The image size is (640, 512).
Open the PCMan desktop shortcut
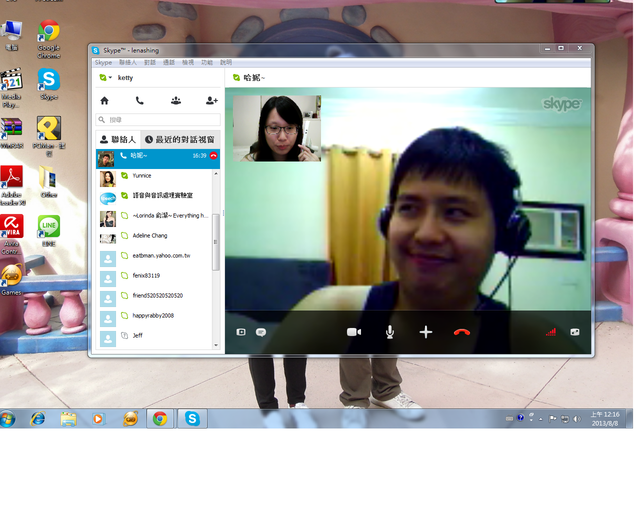point(49,137)
